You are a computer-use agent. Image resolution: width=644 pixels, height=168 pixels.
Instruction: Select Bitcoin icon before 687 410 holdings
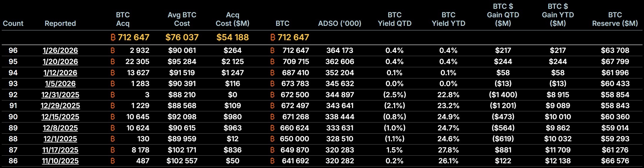pyautogui.click(x=272, y=73)
